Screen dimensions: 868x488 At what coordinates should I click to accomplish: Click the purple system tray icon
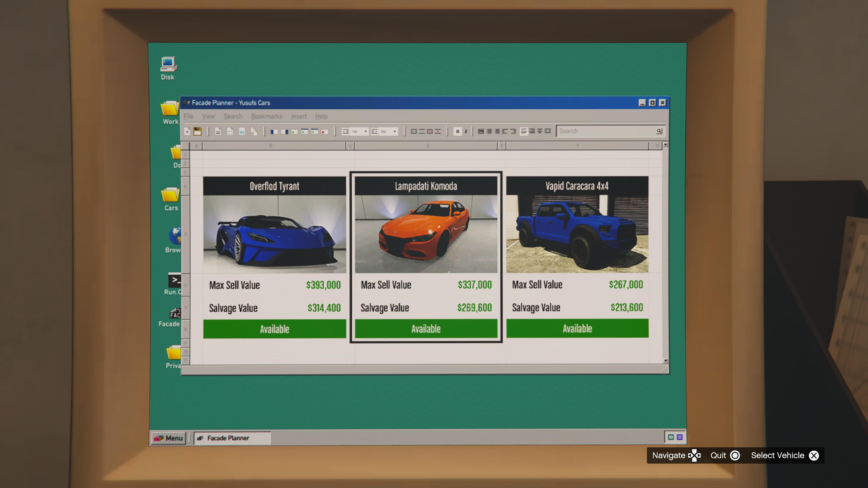(x=680, y=437)
